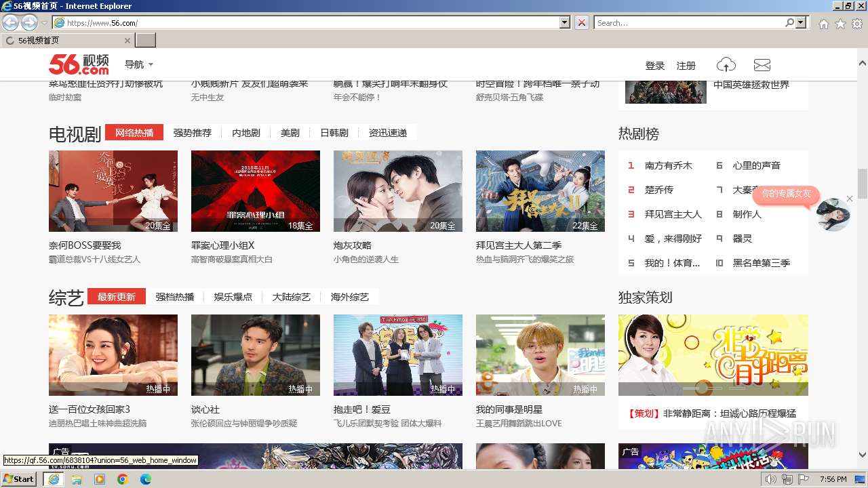The height and width of the screenshot is (488, 868).
Task: Close the 56视频首页 browser tab
Action: [x=127, y=41]
